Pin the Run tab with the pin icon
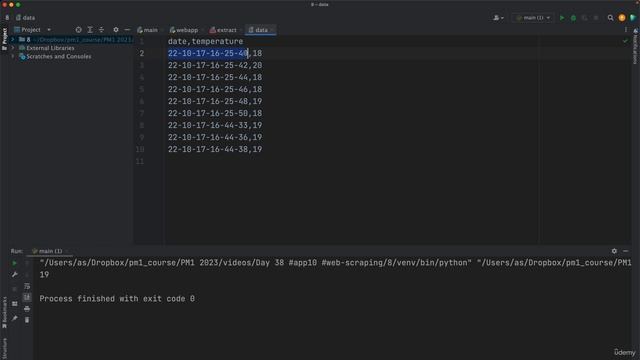The width and height of the screenshot is (640, 360). tap(14, 318)
